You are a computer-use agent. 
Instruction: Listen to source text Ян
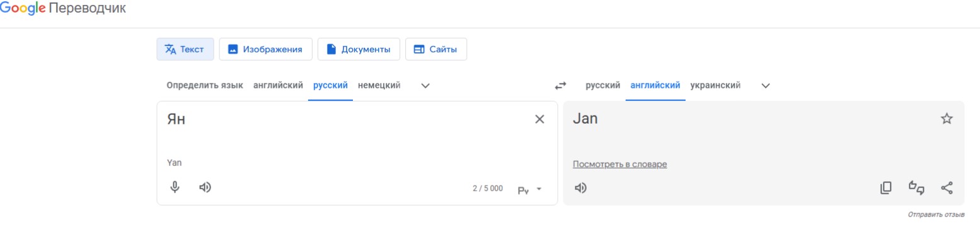205,187
